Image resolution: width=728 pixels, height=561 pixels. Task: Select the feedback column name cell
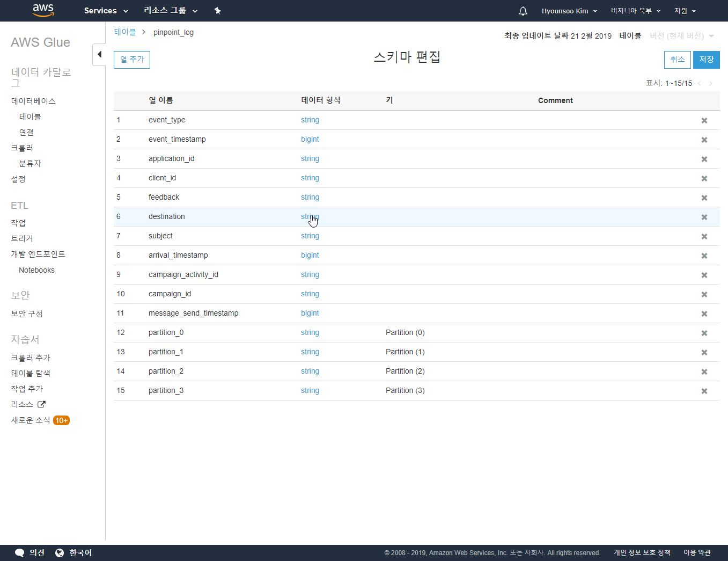[164, 197]
